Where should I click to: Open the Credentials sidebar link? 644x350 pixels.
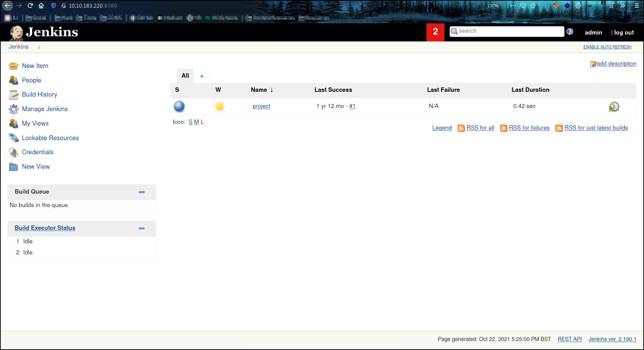(x=37, y=152)
